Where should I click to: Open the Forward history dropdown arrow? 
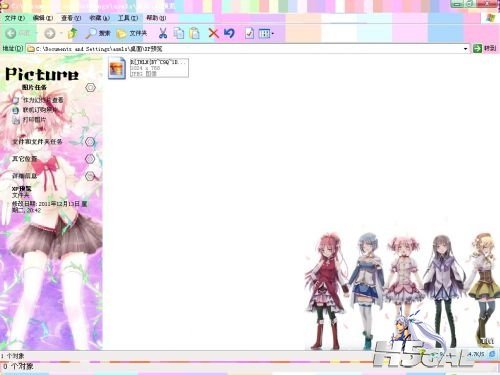61,33
